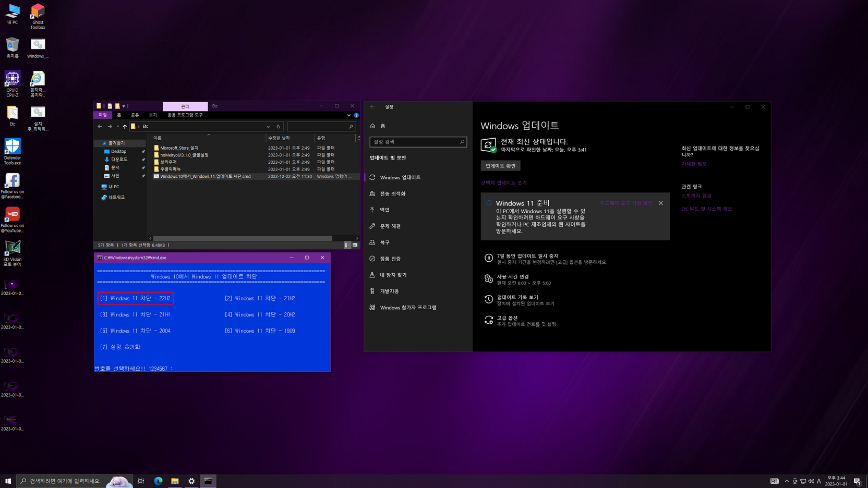Open the 스토리지 점검 link
The height and width of the screenshot is (488, 868).
pyautogui.click(x=696, y=196)
